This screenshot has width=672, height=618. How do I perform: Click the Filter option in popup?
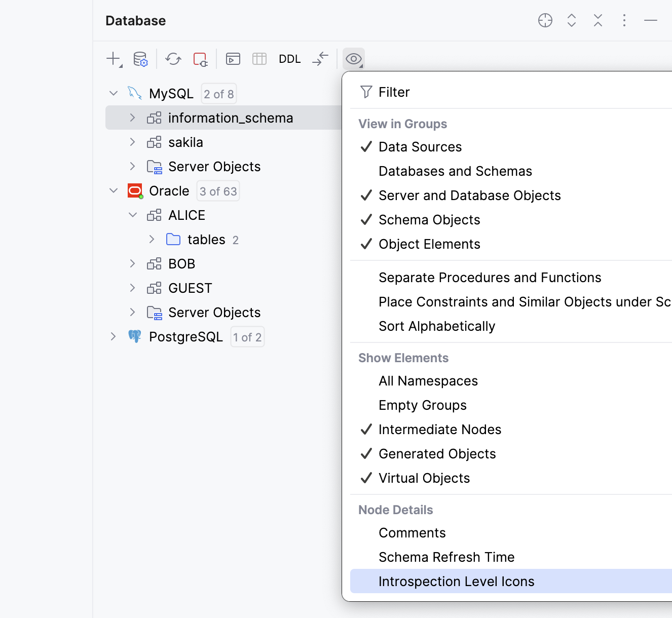tap(394, 92)
